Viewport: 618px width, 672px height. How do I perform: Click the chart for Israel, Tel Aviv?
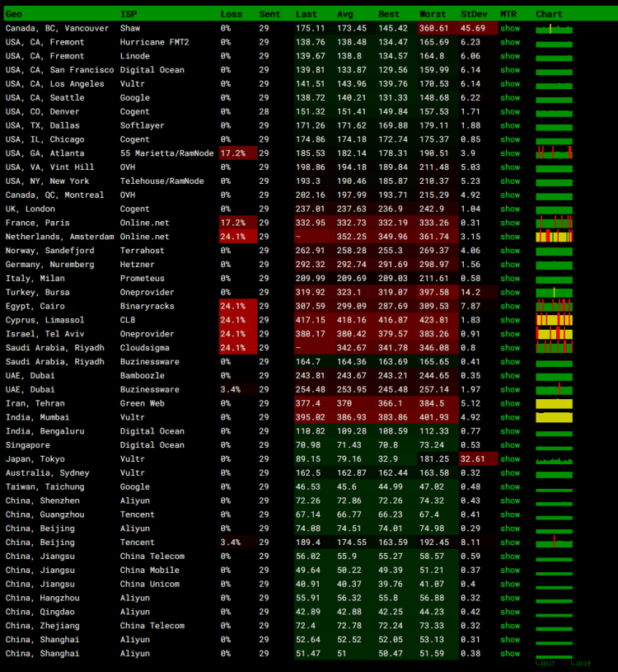[x=554, y=334]
